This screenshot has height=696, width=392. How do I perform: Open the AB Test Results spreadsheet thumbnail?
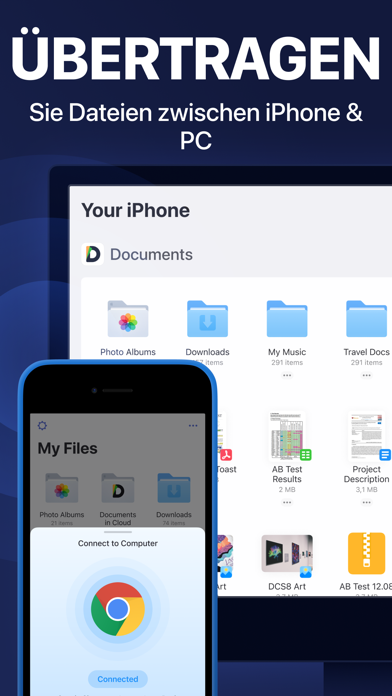287,436
